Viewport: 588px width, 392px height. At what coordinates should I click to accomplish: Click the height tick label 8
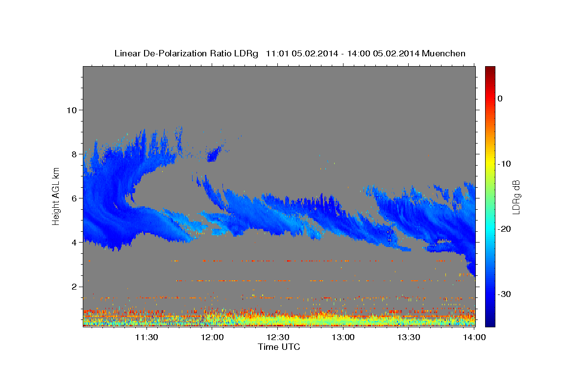coord(74,154)
